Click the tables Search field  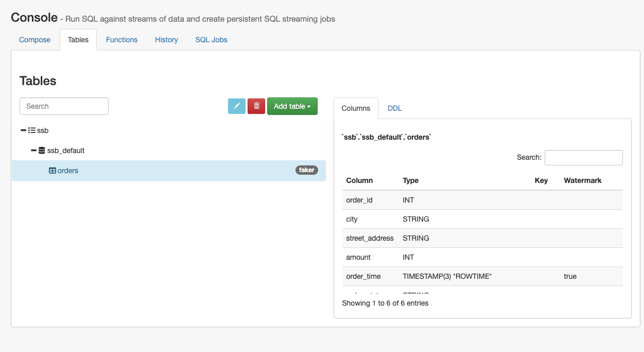coord(64,106)
